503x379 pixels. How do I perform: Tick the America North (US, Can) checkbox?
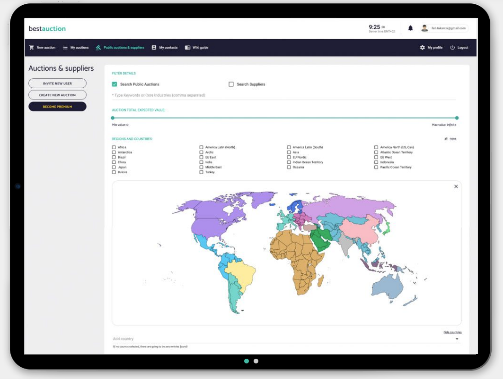click(376, 147)
